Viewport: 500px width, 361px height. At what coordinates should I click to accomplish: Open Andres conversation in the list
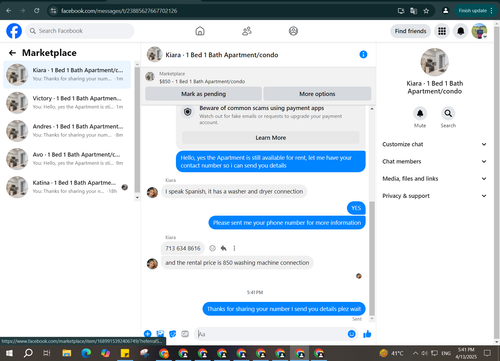pyautogui.click(x=67, y=131)
